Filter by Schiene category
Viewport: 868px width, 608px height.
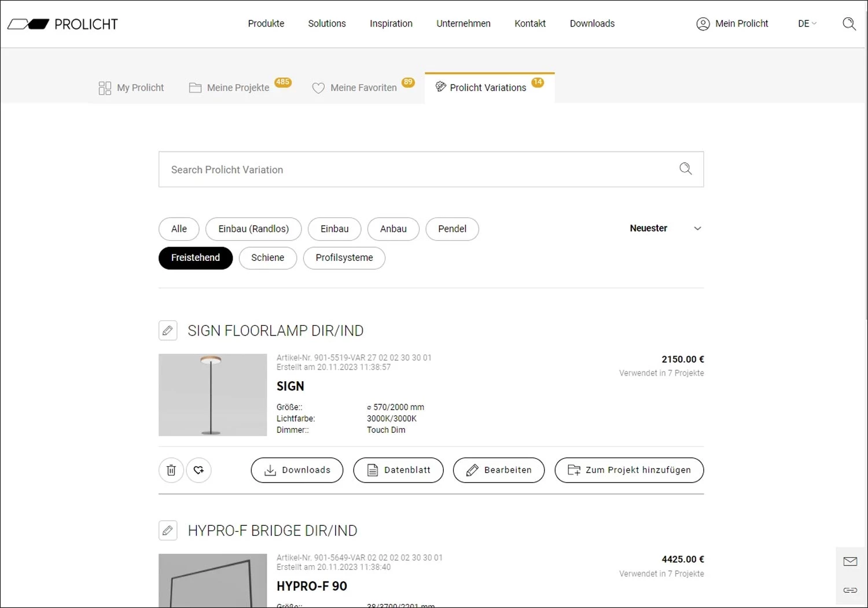[x=267, y=258]
